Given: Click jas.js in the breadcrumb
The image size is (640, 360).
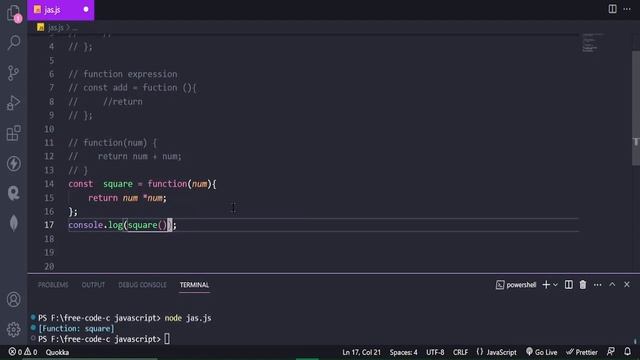Looking at the screenshot, I should tap(56, 27).
